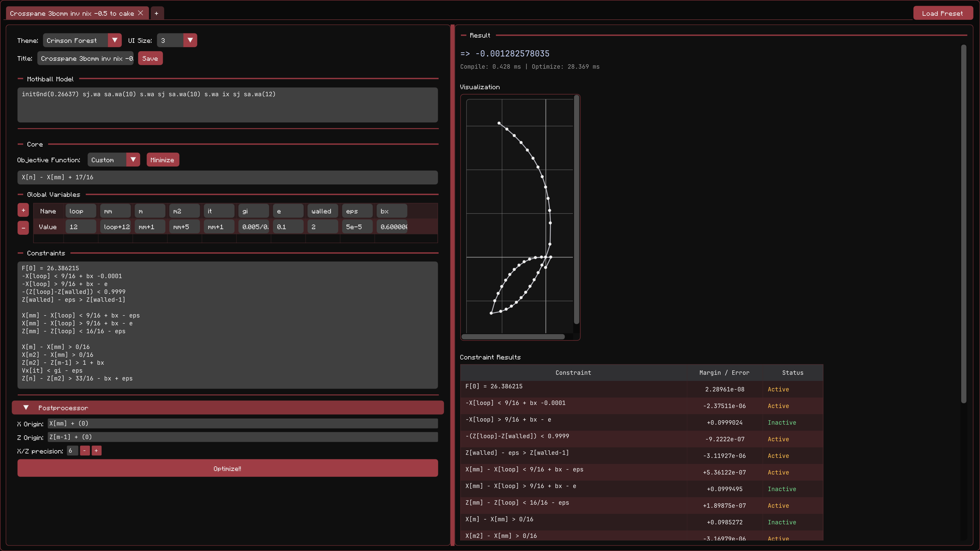Click the trajectory plot in Visualization

520,216
